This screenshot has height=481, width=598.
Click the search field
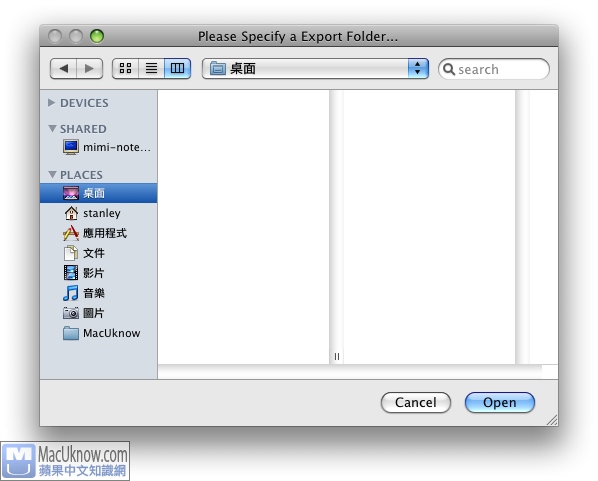[x=494, y=69]
